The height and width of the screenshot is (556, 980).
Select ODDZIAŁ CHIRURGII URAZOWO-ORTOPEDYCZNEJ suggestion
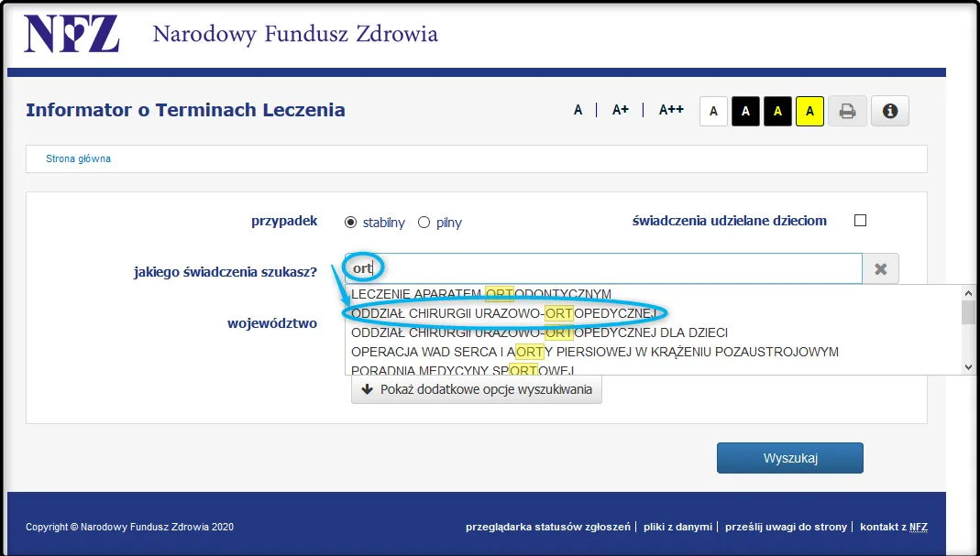[503, 312]
